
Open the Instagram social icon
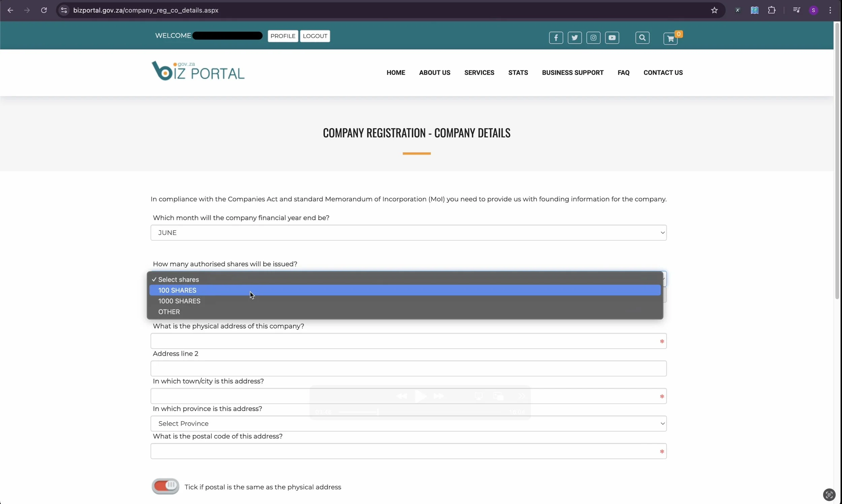click(x=593, y=38)
